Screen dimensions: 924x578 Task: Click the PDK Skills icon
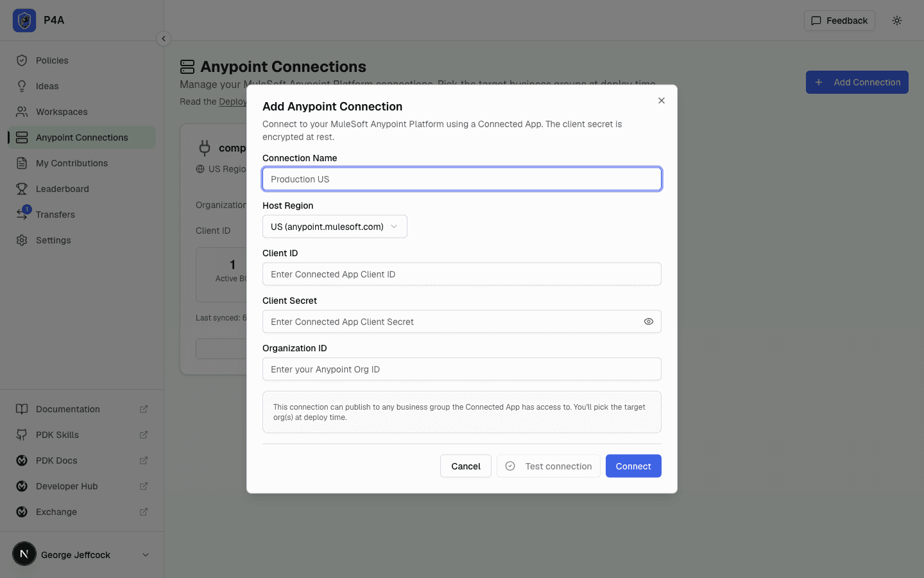(x=22, y=435)
